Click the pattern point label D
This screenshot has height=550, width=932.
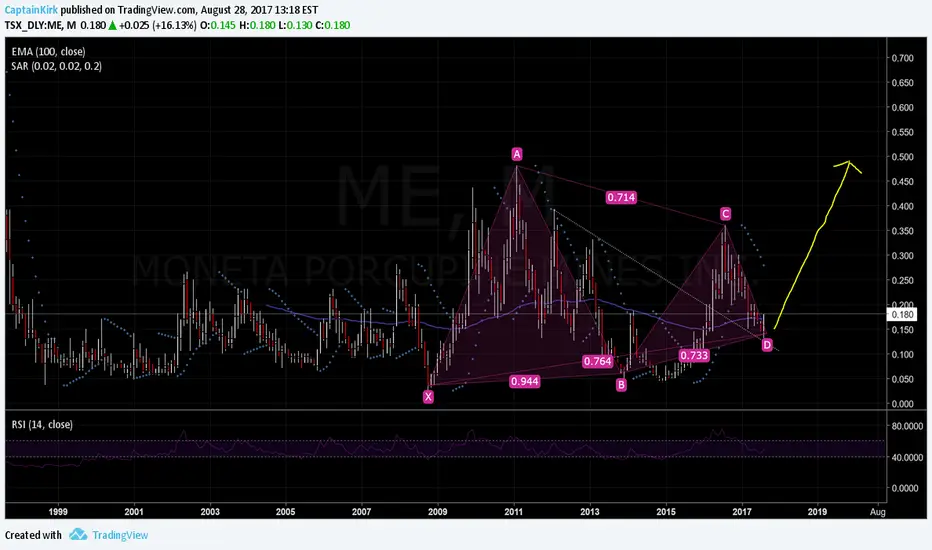pyautogui.click(x=767, y=345)
